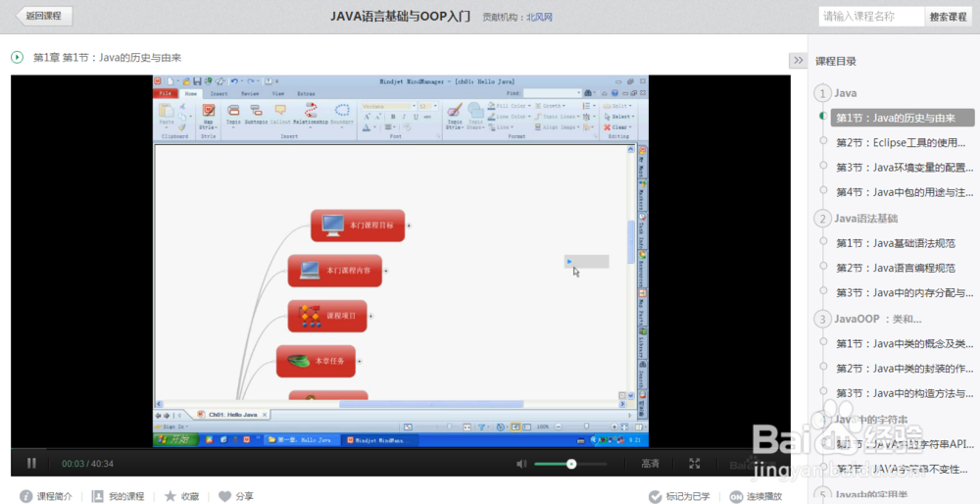This screenshot has width=980, height=504.
Task: Click the green play icon beside the chapter title
Action: point(17,58)
